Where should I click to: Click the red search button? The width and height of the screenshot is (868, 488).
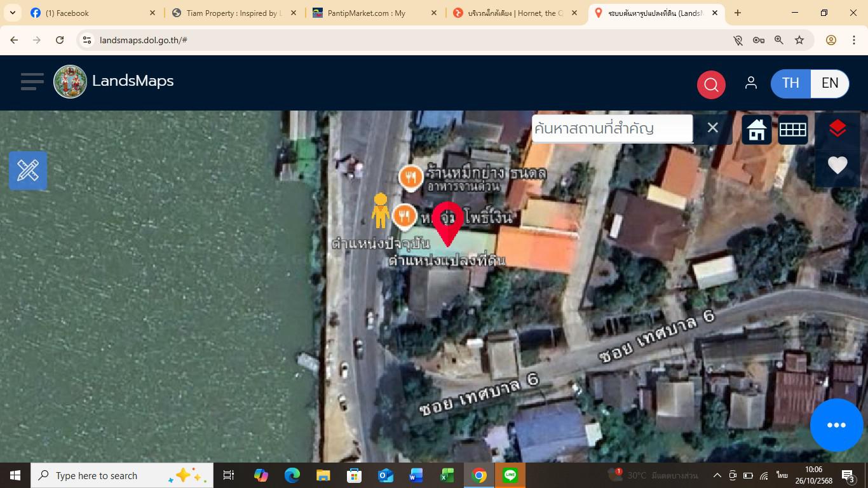711,85
